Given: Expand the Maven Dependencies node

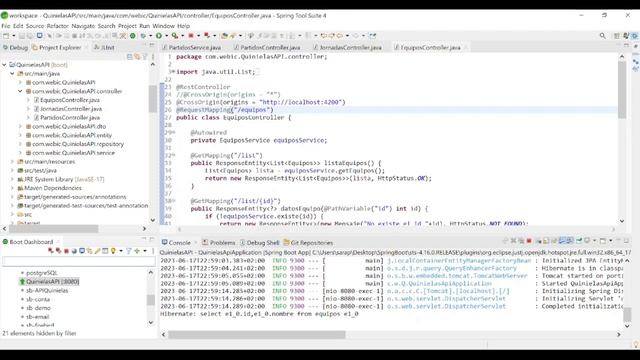Looking at the screenshot, I should point(12,188).
